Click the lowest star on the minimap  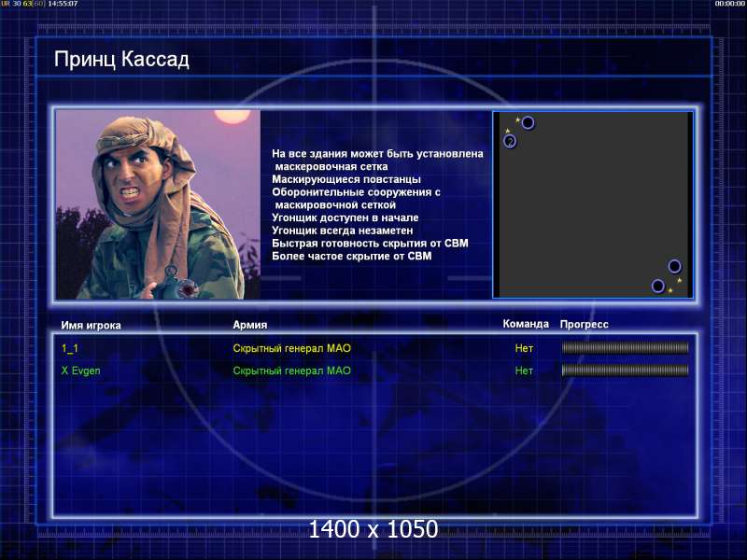tap(669, 291)
